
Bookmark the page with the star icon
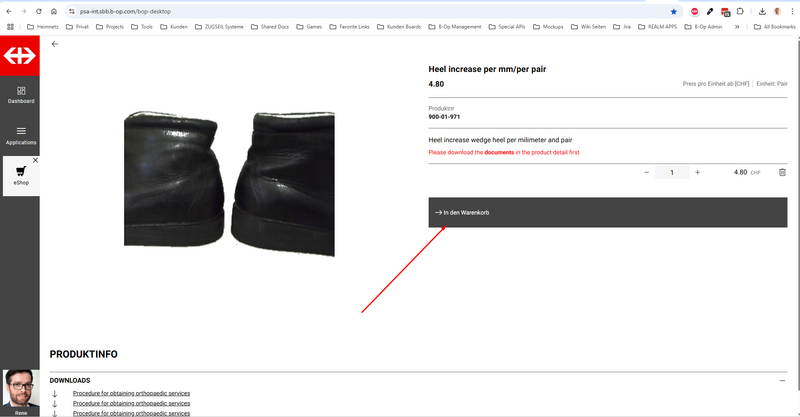(x=673, y=11)
